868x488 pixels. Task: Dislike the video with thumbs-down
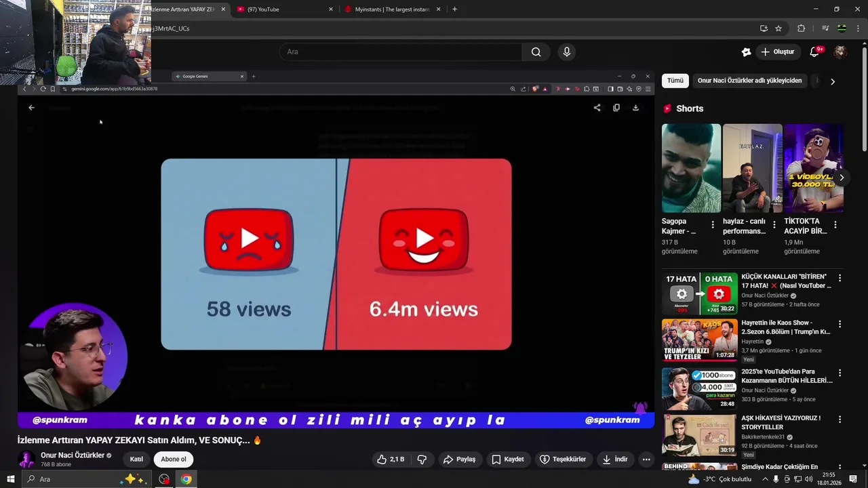422,459
